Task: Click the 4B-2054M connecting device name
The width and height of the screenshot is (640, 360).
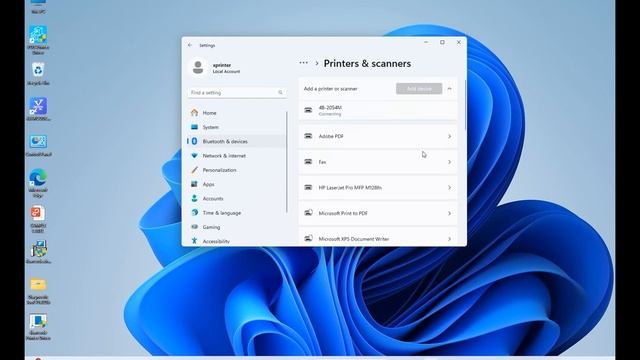Action: (330, 107)
